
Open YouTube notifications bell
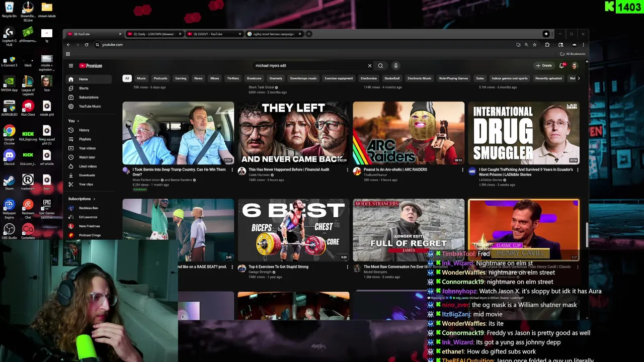tap(562, 66)
